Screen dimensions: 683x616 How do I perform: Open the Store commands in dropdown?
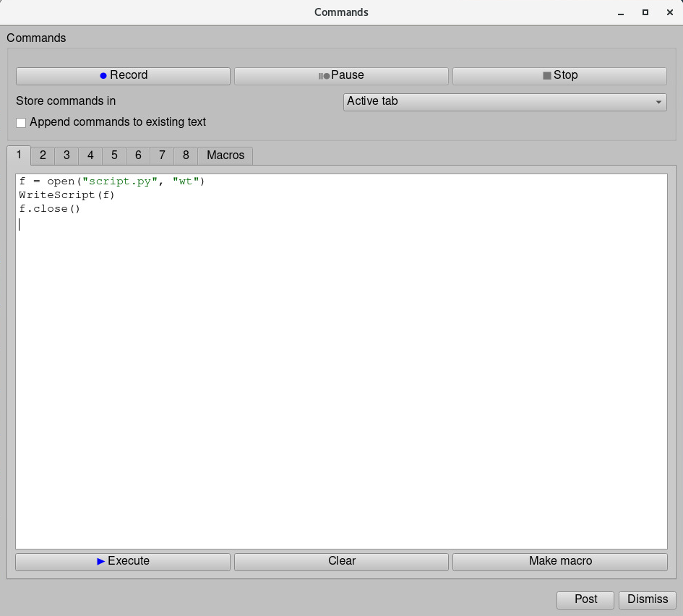coord(504,102)
